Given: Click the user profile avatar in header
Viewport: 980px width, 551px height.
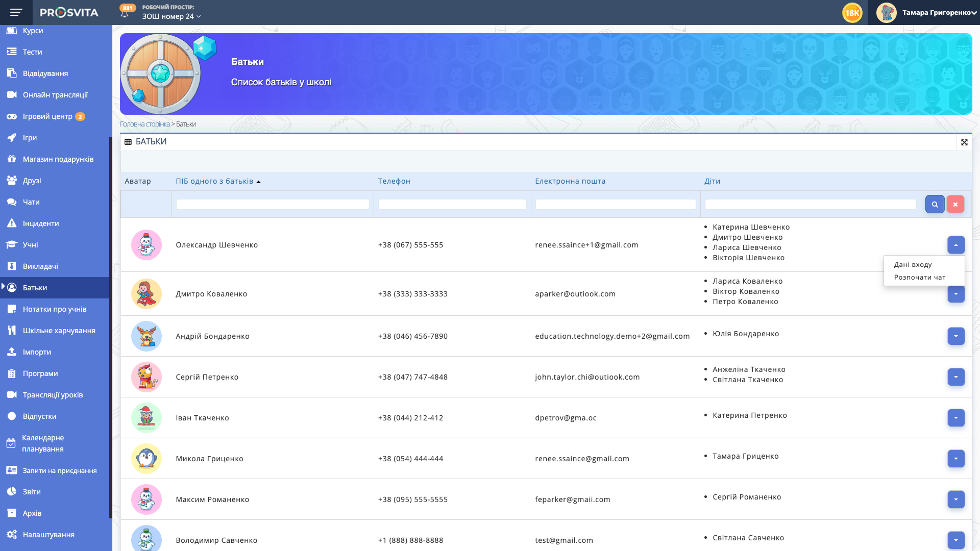Looking at the screenshot, I should [x=886, y=13].
